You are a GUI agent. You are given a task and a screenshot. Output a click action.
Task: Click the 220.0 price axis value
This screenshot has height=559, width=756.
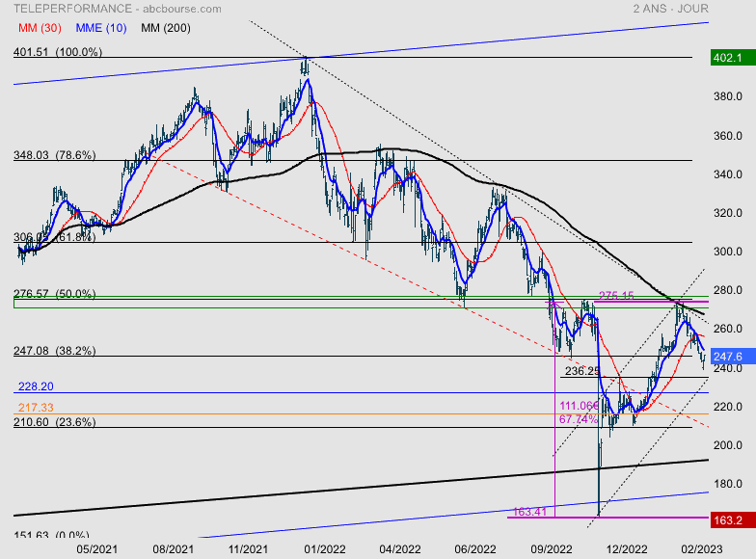click(x=727, y=407)
